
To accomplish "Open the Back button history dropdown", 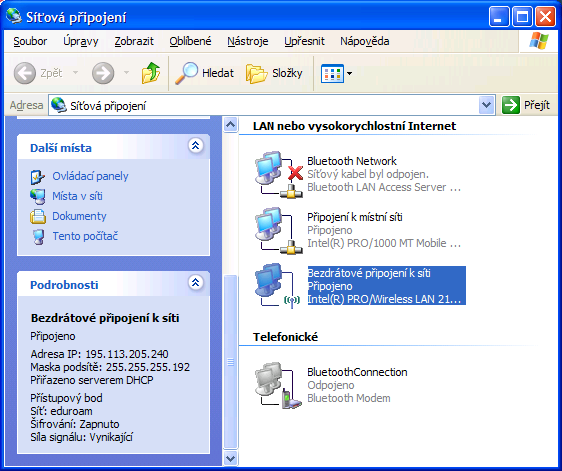I will (x=75, y=73).
